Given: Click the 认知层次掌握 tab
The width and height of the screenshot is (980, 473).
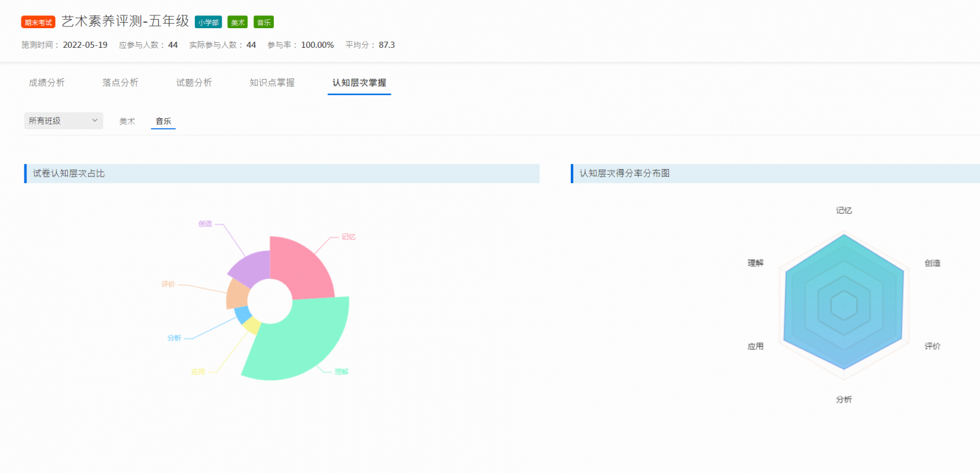Looking at the screenshot, I should click(359, 83).
